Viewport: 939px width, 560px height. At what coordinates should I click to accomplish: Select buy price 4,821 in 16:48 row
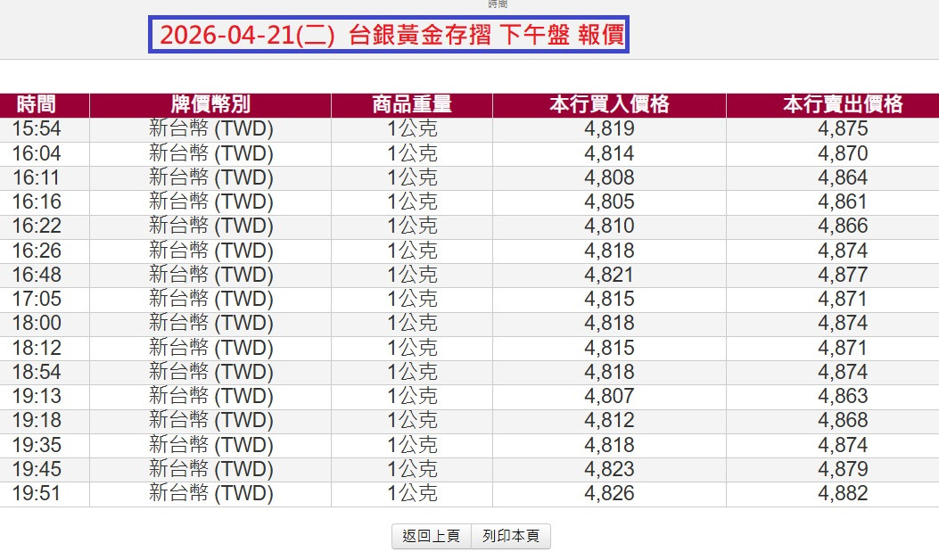(x=610, y=275)
